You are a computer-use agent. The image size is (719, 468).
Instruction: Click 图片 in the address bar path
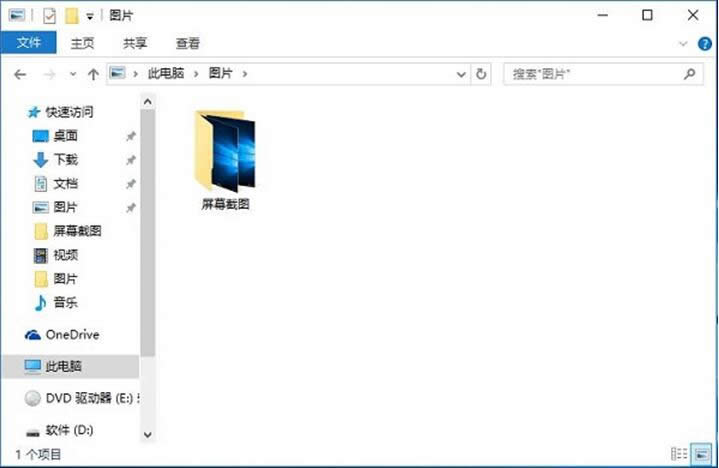click(x=221, y=73)
